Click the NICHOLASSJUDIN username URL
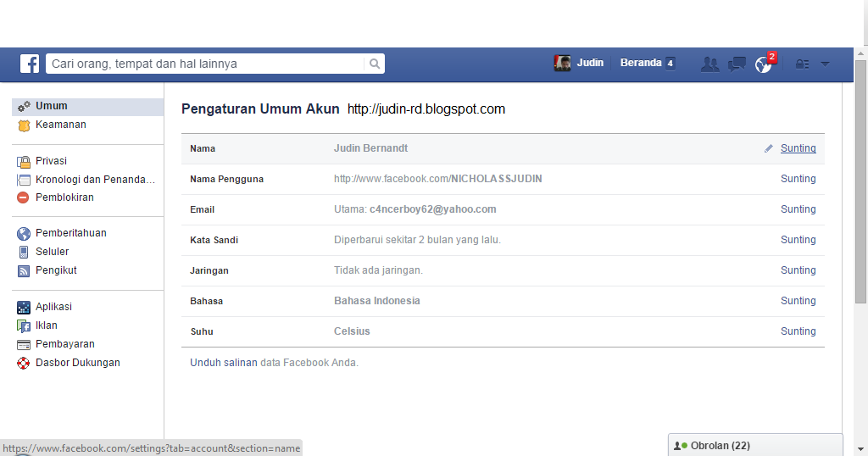This screenshot has width=868, height=456. point(438,179)
